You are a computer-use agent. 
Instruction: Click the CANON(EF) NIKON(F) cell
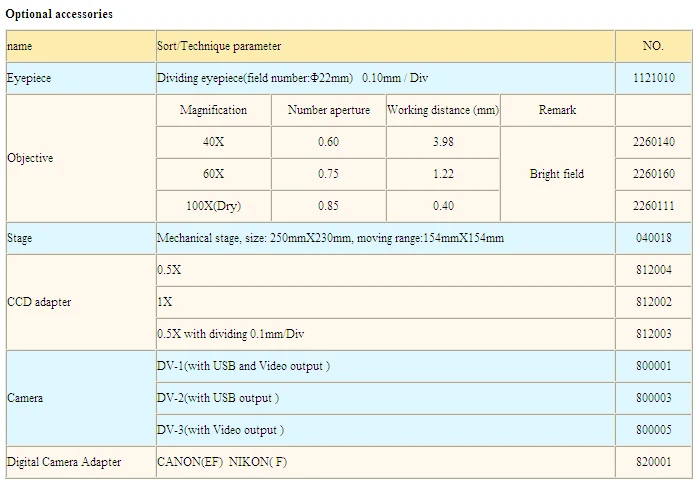[385, 462]
